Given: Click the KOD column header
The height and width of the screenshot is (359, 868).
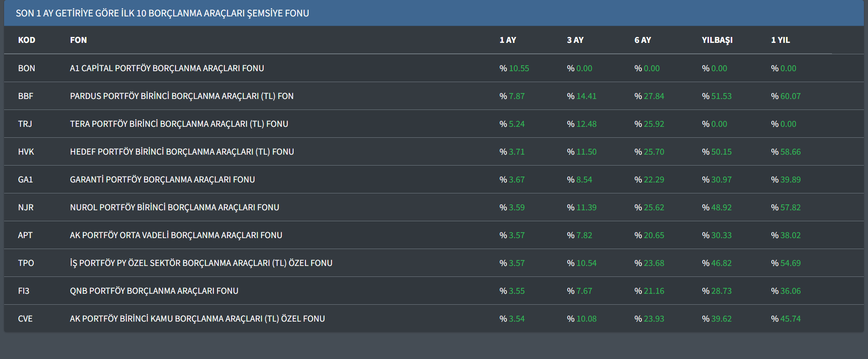Looking at the screenshot, I should tap(26, 40).
